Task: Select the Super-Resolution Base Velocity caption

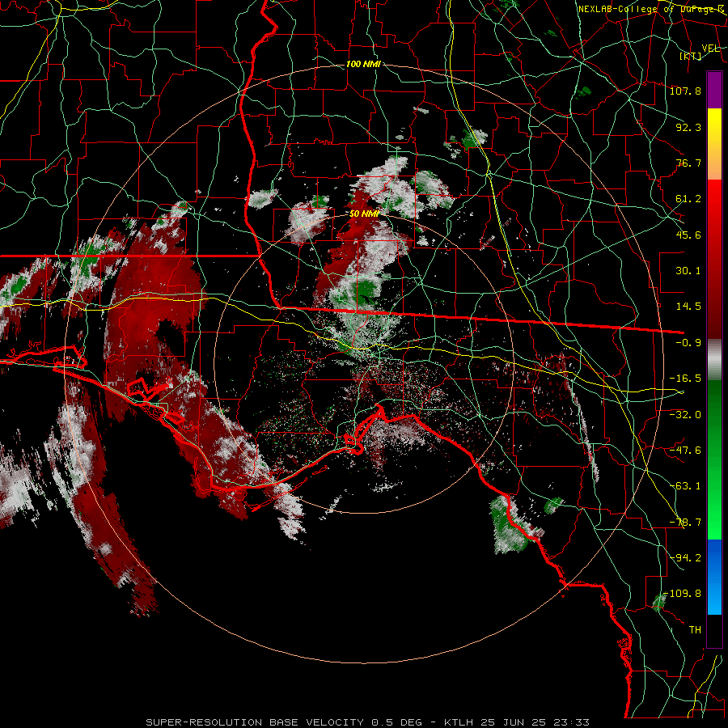Action: [368, 722]
